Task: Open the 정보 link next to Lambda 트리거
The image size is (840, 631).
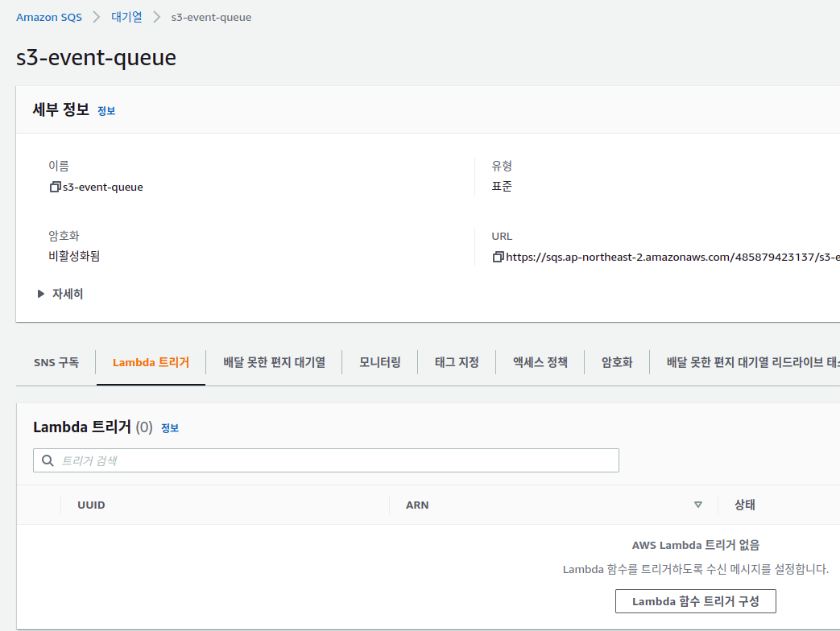Action: point(170,428)
